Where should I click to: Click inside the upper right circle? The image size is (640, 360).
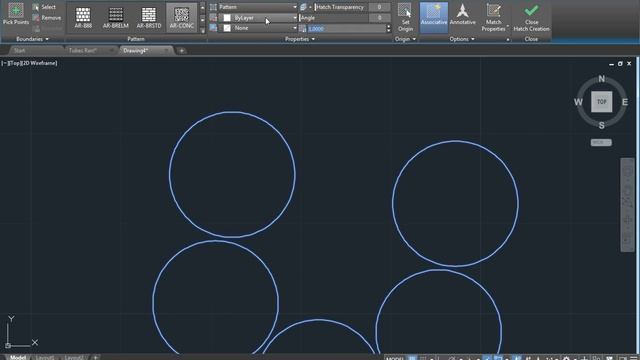point(456,204)
